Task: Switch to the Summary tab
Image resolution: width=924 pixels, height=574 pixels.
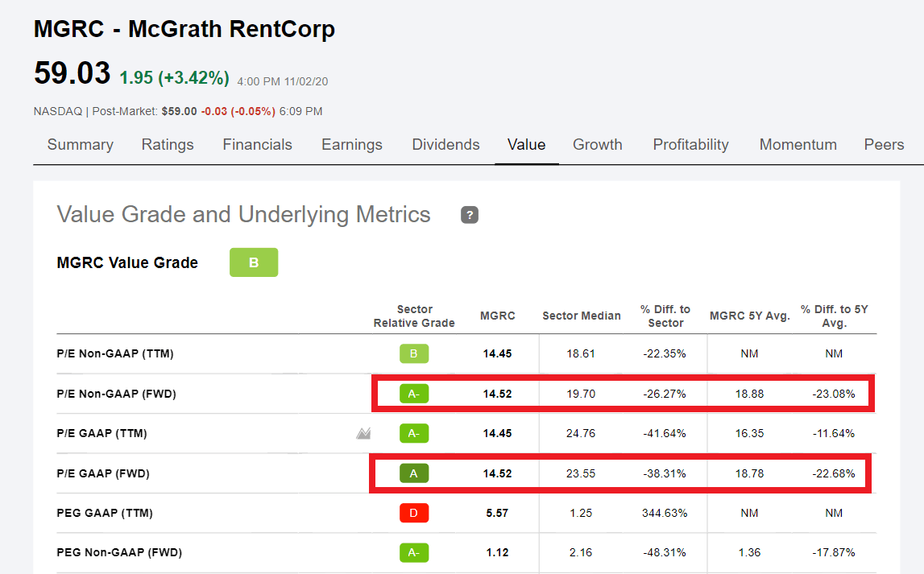Action: click(80, 145)
